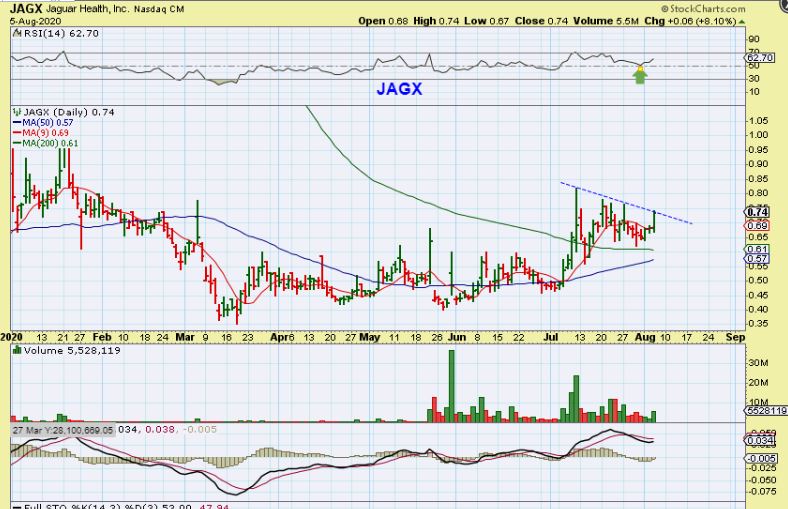Click the 5-Aug-2020 chart date
The image size is (788, 509).
click(36, 21)
